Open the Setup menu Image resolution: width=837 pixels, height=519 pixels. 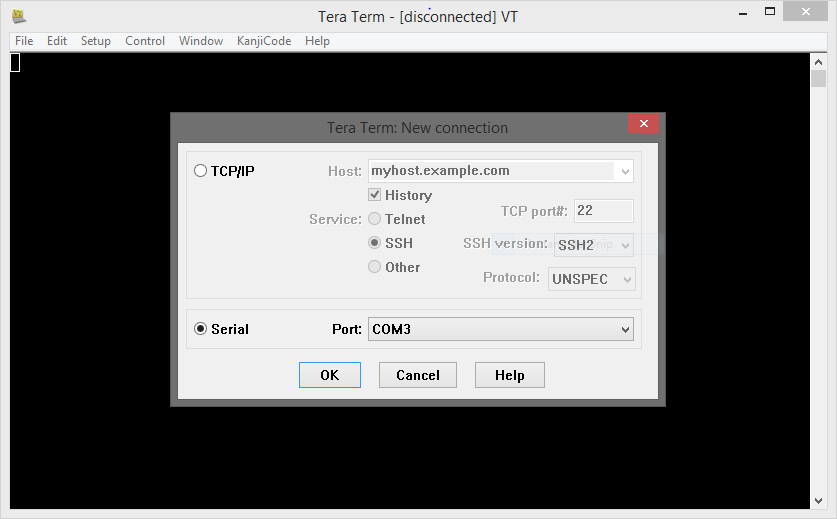(96, 41)
